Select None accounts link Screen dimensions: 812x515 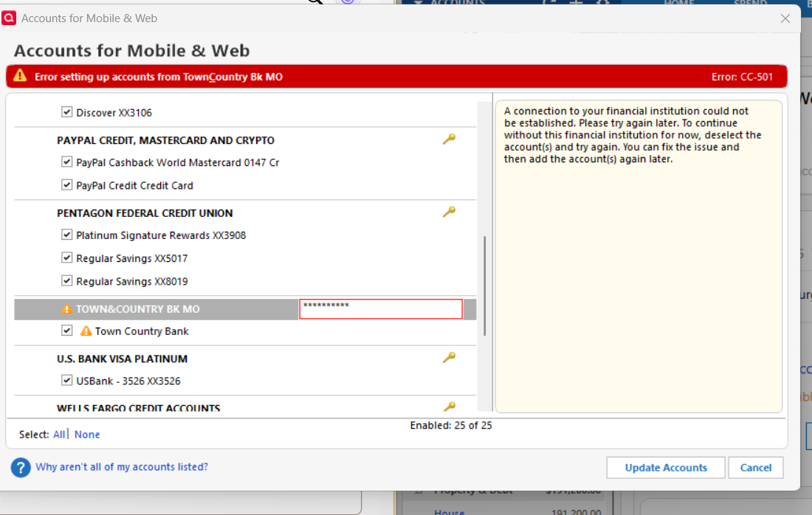click(87, 435)
